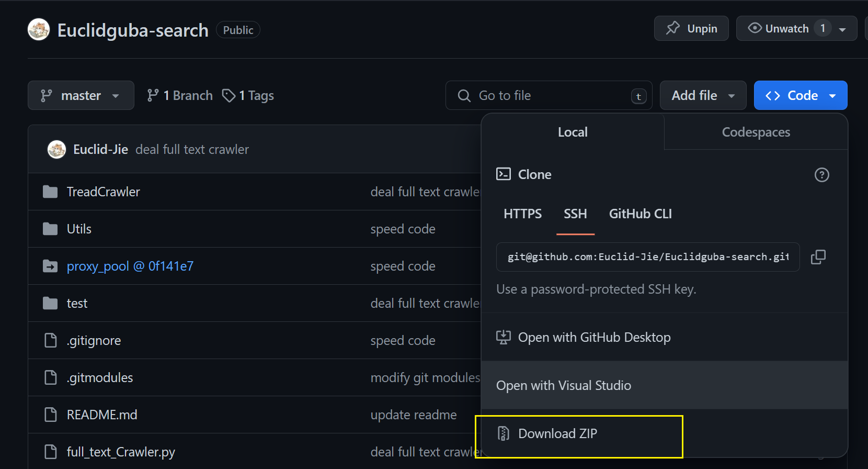Image resolution: width=868 pixels, height=469 pixels.
Task: Click Open with GitHub Desktop
Action: pos(664,337)
